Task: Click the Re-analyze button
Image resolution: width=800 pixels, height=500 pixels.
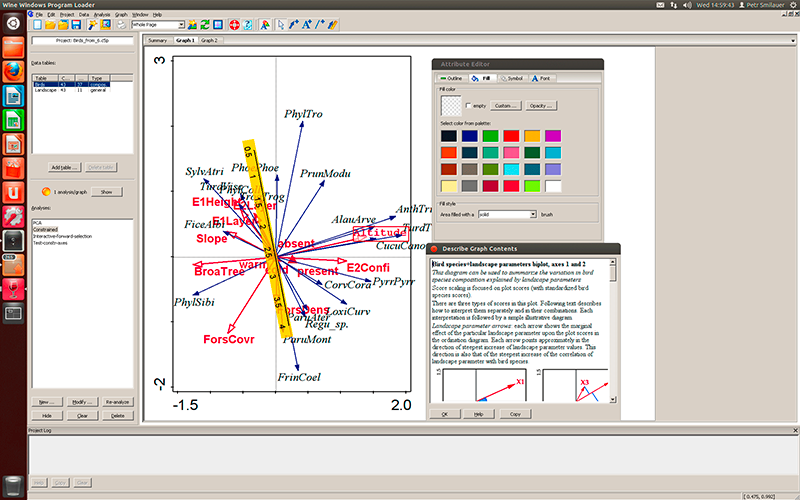Action: coord(118,401)
